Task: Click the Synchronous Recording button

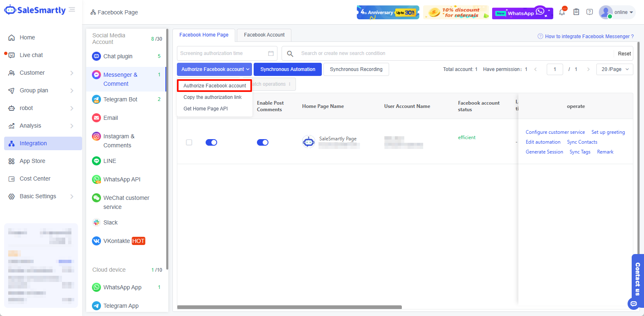Action: [x=356, y=69]
